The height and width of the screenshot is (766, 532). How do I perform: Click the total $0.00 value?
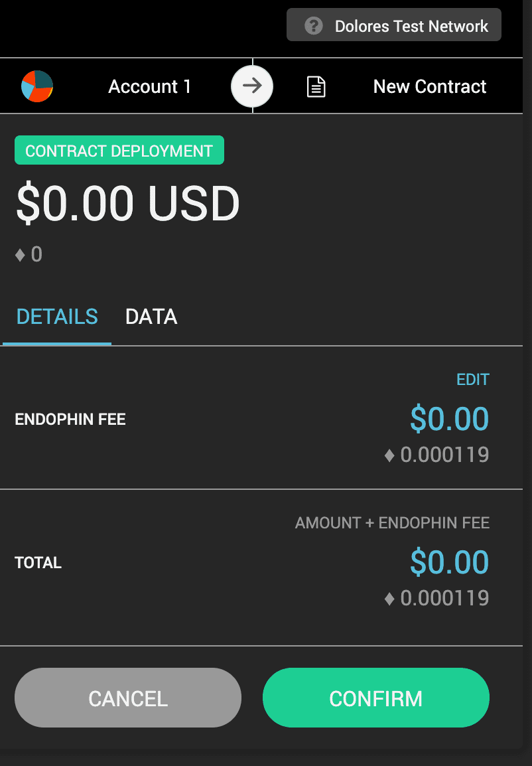tap(449, 562)
